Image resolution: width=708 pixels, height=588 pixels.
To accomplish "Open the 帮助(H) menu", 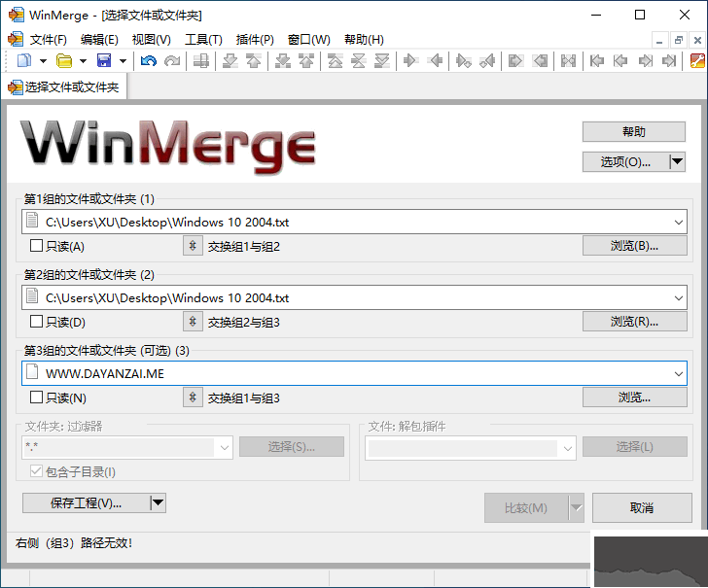I will tap(364, 40).
